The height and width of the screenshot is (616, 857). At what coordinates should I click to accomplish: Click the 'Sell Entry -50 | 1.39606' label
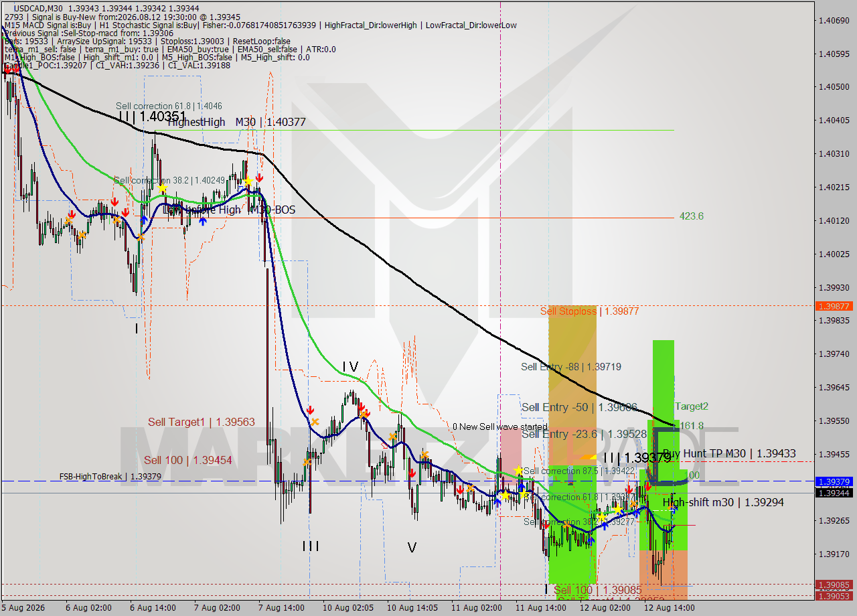(x=579, y=407)
